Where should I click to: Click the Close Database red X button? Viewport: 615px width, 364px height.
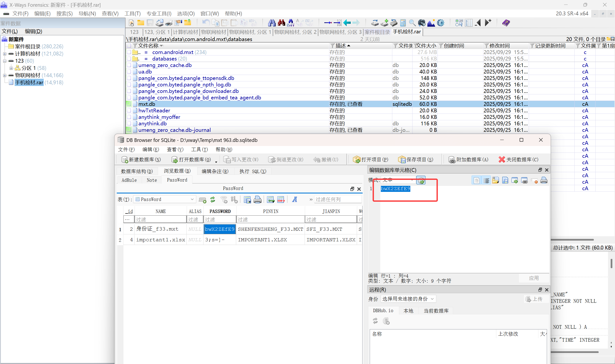point(518,160)
